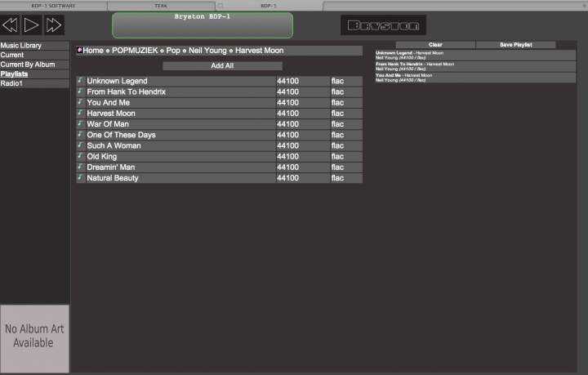Navigate to POPMUZIEK in the breadcrumb
The width and height of the screenshot is (588, 375).
(135, 51)
